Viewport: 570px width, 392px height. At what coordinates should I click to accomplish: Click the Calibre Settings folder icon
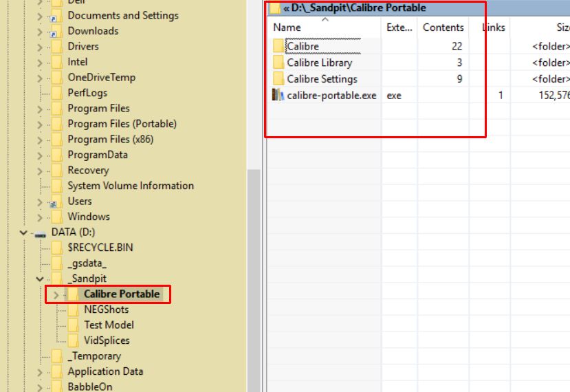[x=278, y=79]
